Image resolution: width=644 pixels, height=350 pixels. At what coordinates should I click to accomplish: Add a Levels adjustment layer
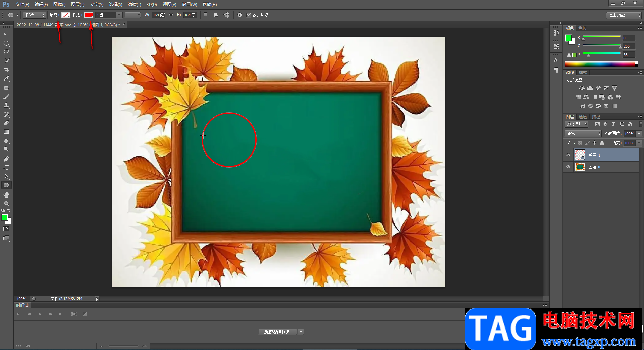[590, 88]
